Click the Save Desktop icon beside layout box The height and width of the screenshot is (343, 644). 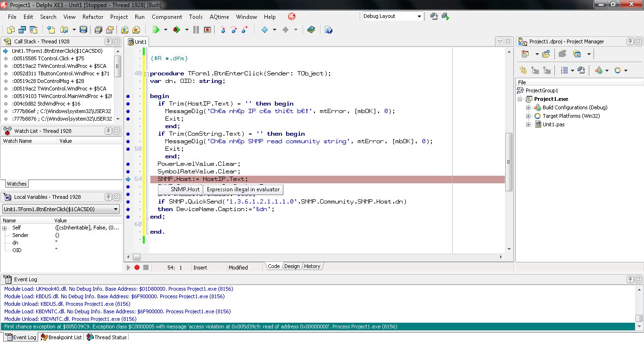434,16
